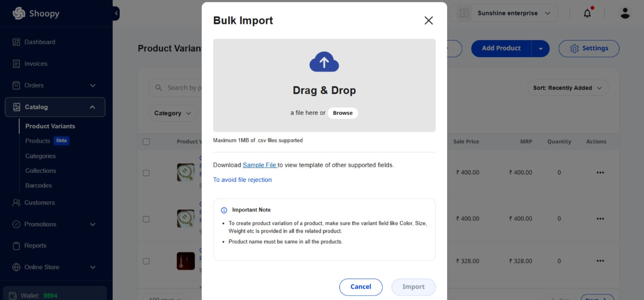Select the header checkbox in the product table
Screen dimensions: 644x300
coord(146,142)
